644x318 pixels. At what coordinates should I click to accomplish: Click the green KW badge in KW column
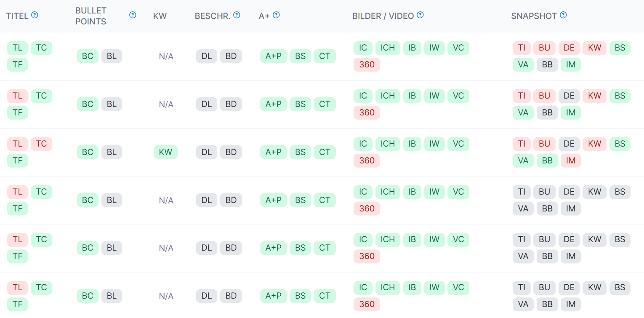click(x=165, y=152)
